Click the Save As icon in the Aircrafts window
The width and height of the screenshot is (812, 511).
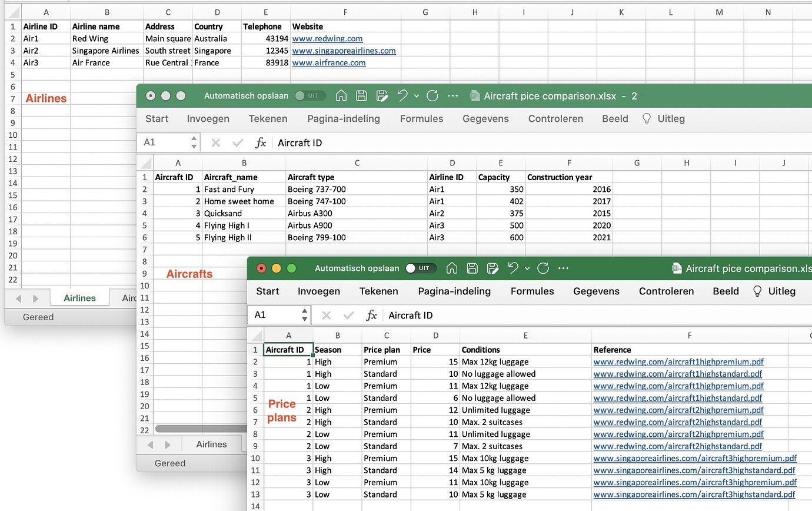click(x=382, y=96)
